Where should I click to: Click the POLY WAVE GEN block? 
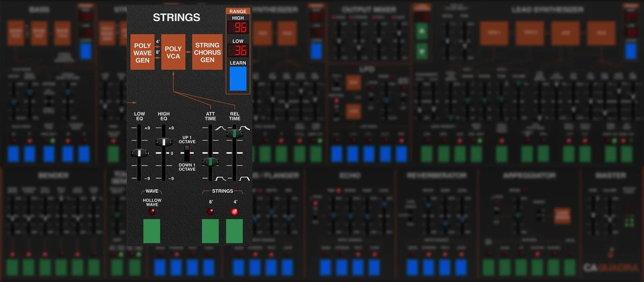(142, 52)
